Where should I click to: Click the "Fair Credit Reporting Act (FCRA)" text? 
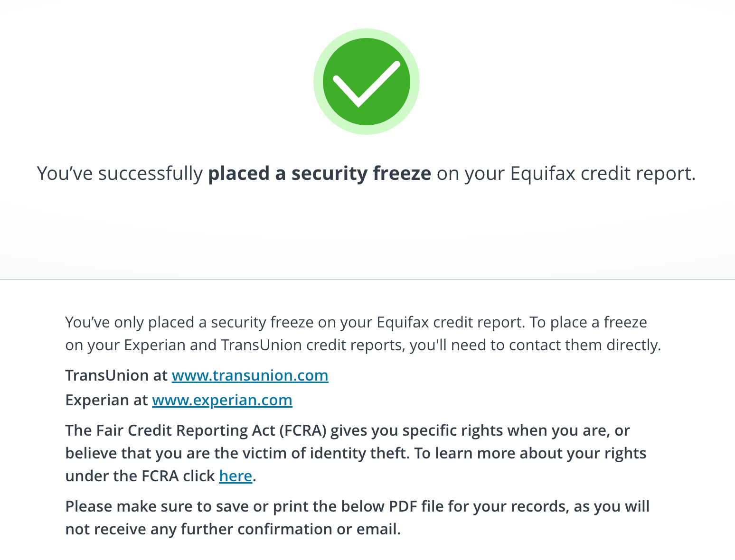196,430
